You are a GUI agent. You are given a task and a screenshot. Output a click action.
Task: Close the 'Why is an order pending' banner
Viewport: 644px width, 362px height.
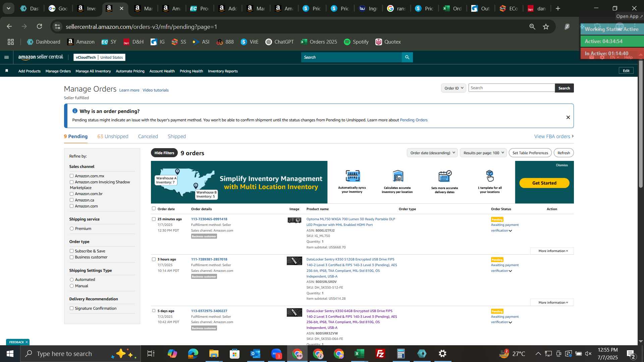[x=568, y=117]
